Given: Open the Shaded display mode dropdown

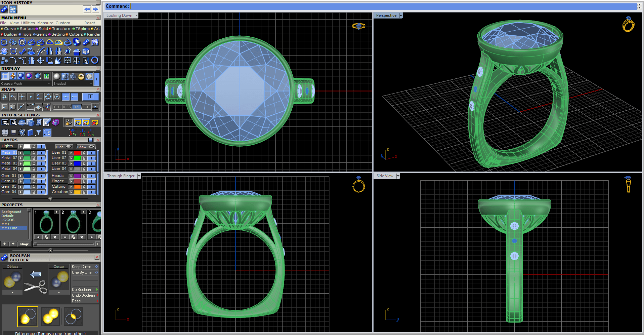Looking at the screenshot, I should [91, 84].
